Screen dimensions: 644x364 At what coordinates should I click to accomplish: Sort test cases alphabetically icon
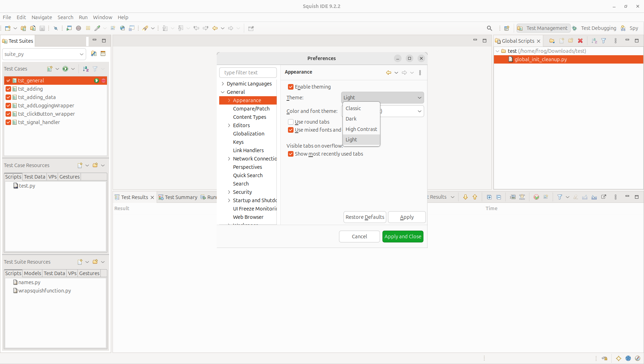tap(86, 69)
